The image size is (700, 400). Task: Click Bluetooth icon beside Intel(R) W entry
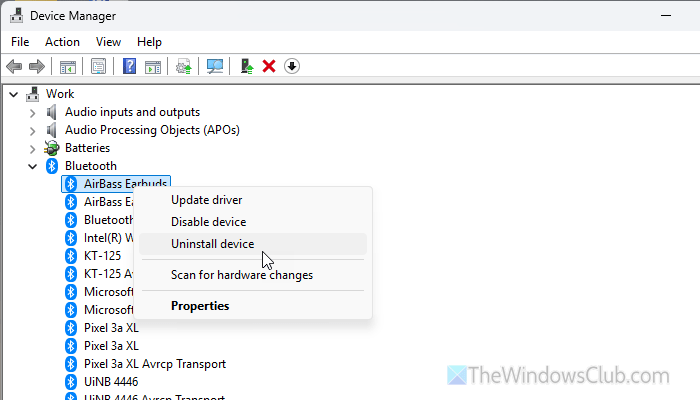[71, 238]
